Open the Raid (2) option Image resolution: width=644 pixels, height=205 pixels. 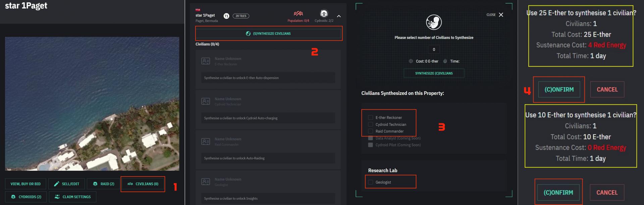point(104,184)
